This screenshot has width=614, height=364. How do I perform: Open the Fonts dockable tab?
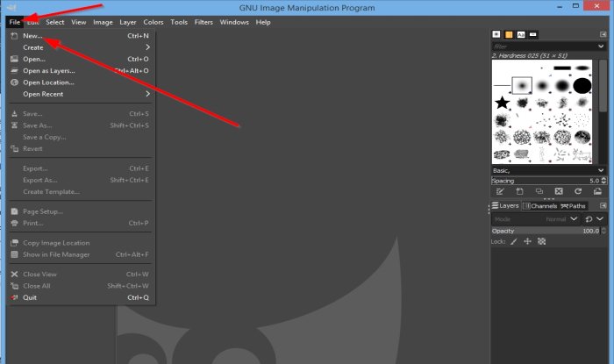coord(521,34)
